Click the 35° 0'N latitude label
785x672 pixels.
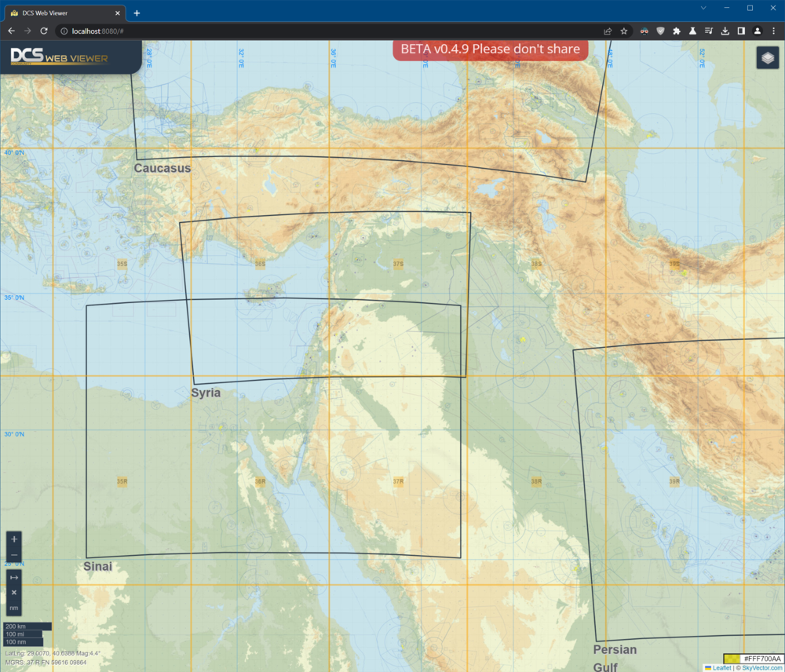(14, 298)
